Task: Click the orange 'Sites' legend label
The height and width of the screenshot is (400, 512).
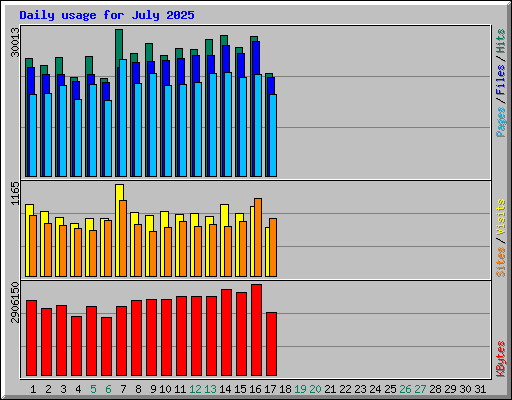Action: click(x=501, y=262)
